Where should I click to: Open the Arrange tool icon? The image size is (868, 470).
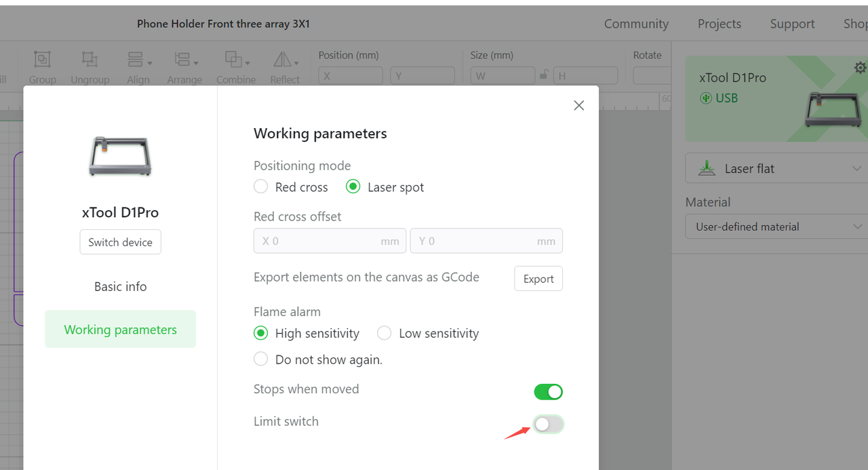pyautogui.click(x=184, y=60)
